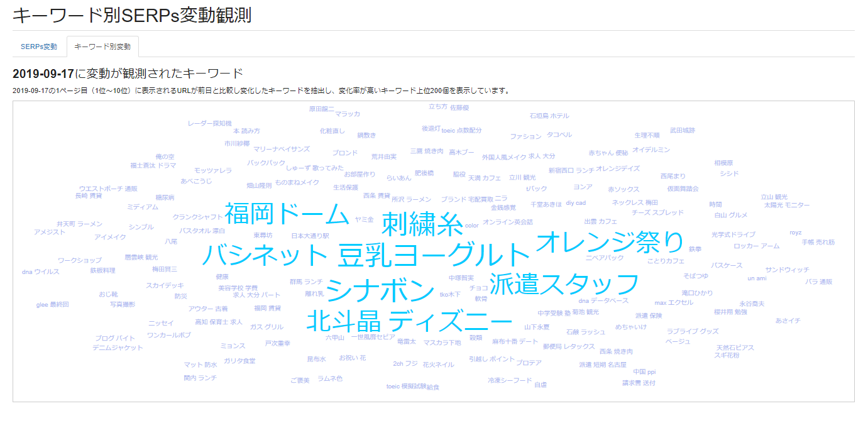Select the ワンカールボブ keyword
The image size is (868, 428).
168,335
